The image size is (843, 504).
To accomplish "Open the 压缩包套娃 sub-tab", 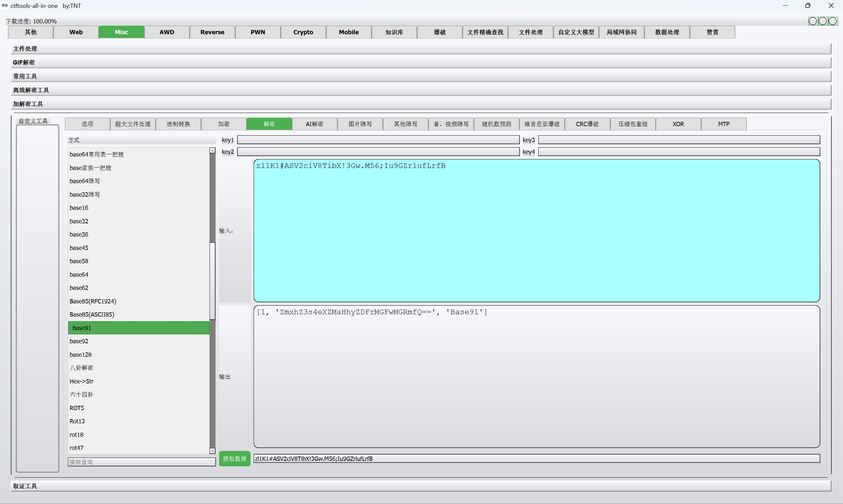I will coord(633,124).
